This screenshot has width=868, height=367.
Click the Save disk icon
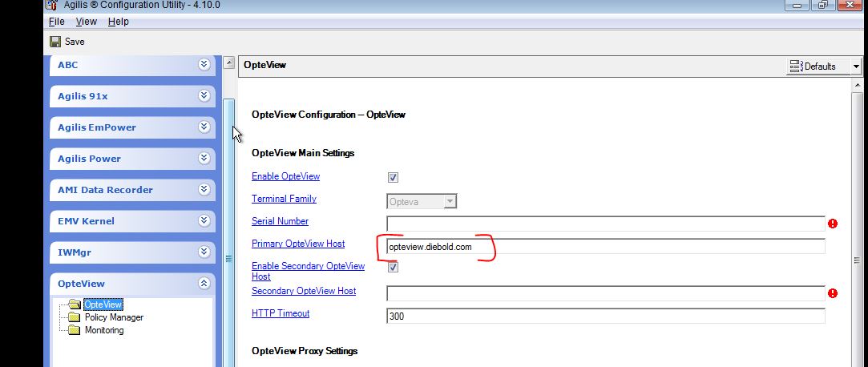coord(55,42)
